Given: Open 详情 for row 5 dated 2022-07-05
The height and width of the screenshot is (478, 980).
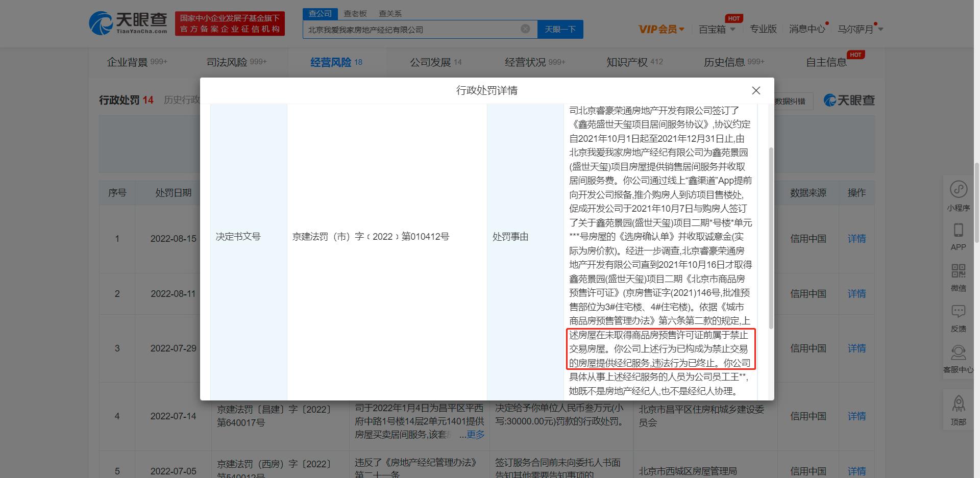Looking at the screenshot, I should point(856,471).
